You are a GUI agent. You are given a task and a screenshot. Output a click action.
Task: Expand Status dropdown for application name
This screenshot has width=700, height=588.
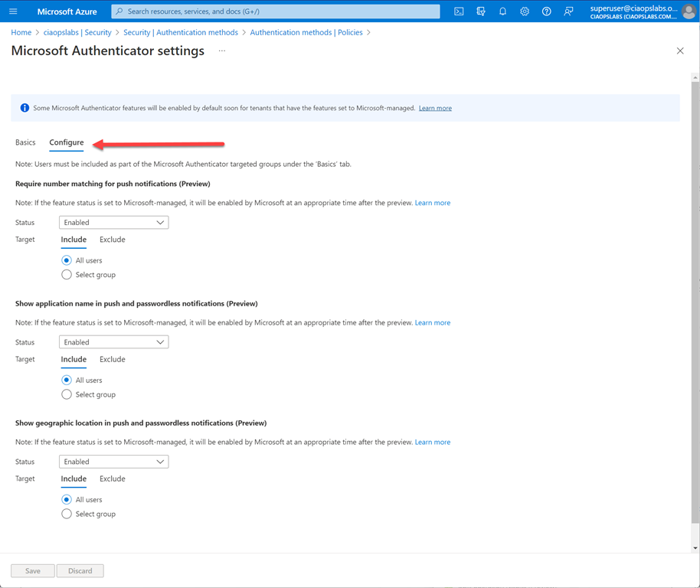(x=113, y=342)
